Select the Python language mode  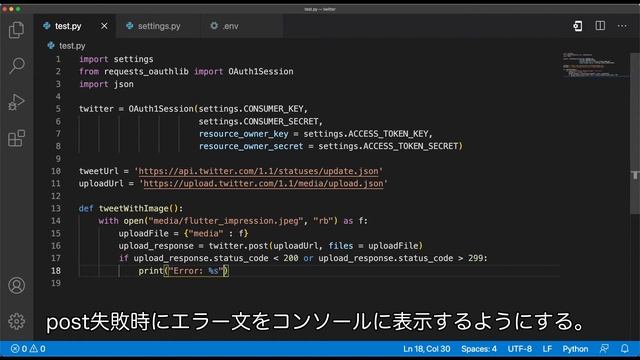575,349
